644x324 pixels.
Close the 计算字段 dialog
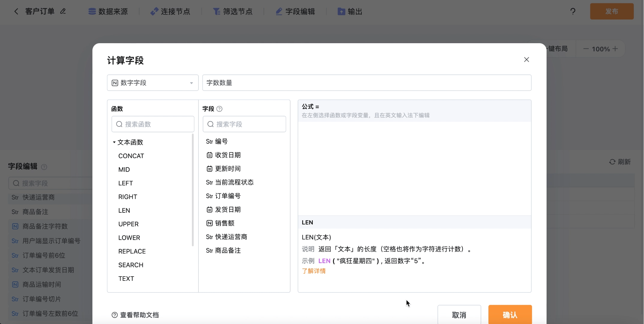pyautogui.click(x=526, y=59)
